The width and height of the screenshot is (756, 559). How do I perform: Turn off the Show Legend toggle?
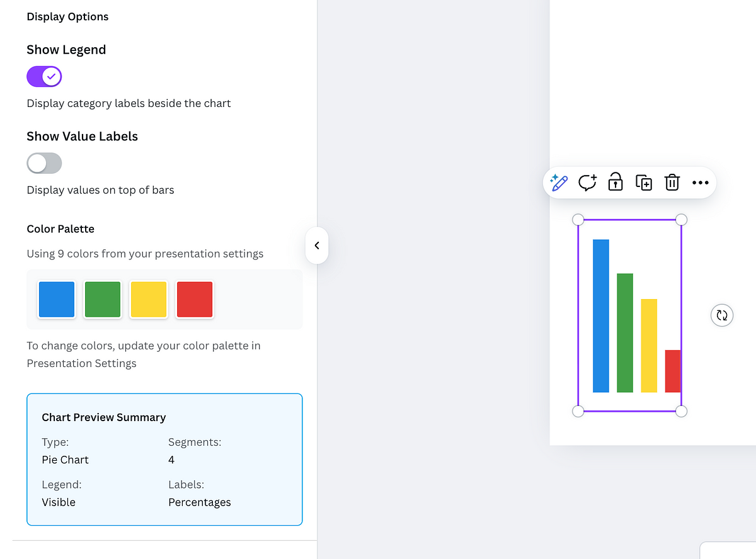44,77
